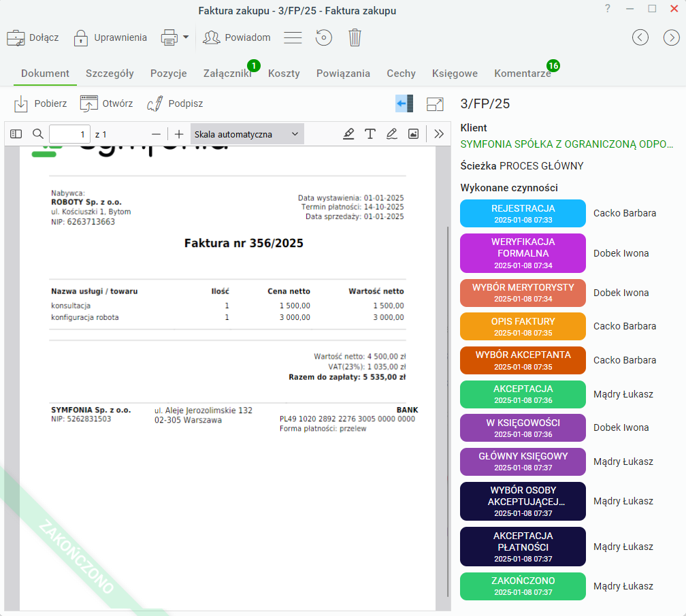Click the Dołącz briefcase icon
The width and height of the screenshot is (686, 616).
[x=16, y=38]
